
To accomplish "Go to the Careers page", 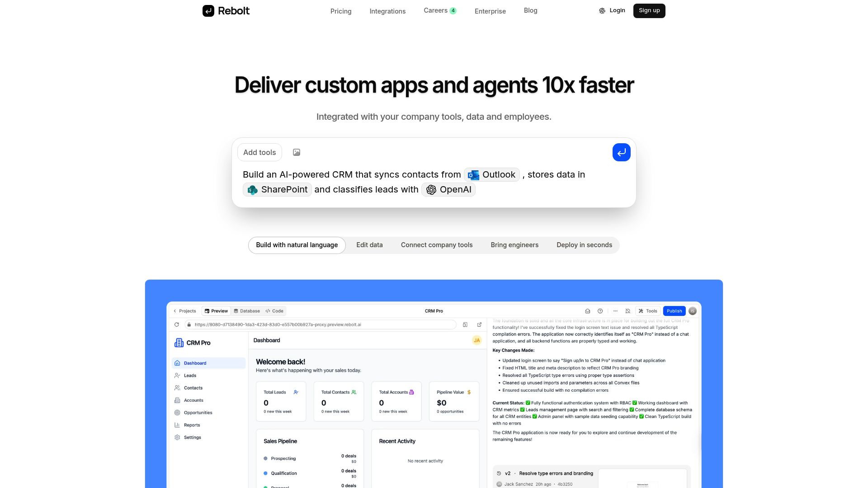I will [x=440, y=10].
